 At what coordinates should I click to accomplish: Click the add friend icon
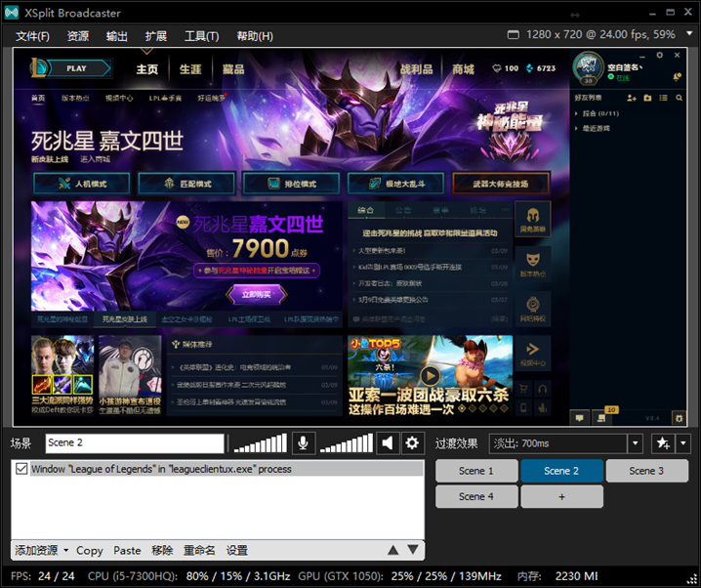(632, 98)
